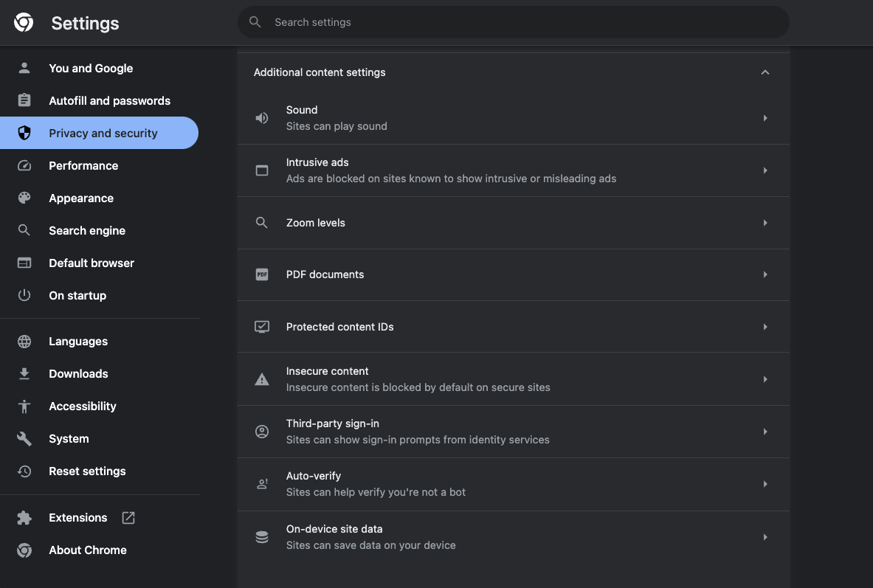The height and width of the screenshot is (588, 873).
Task: Open the Autofill and passwords section
Action: (109, 101)
